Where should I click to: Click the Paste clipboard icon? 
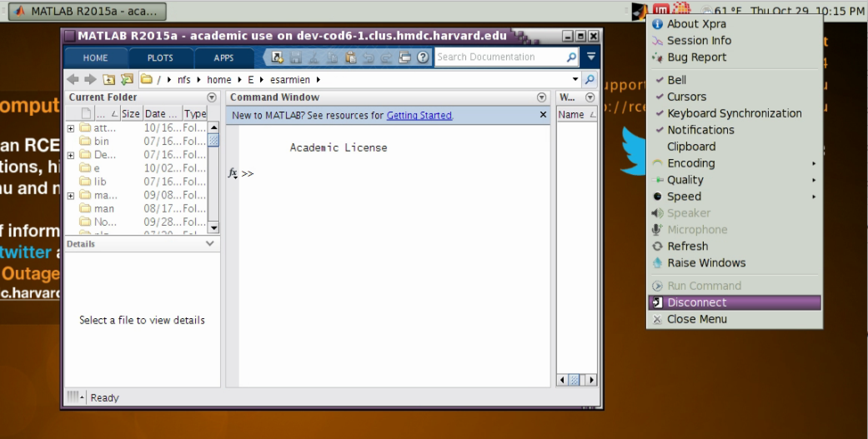(351, 57)
